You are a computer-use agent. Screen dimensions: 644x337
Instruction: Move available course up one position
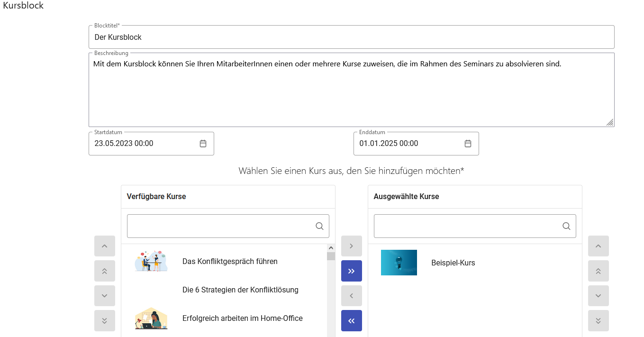point(105,246)
